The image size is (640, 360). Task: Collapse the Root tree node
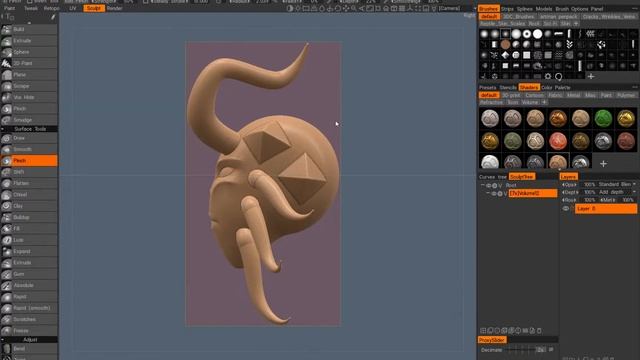point(482,185)
